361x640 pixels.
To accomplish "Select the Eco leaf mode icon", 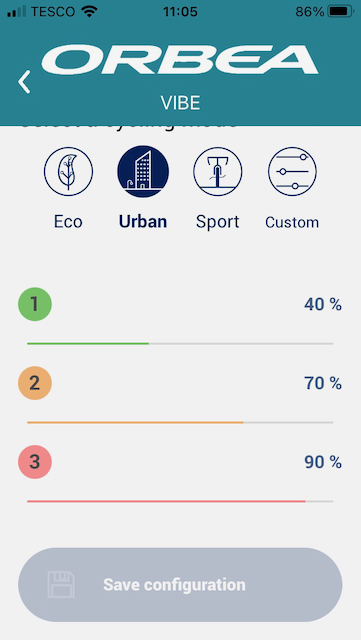I will coord(69,172).
